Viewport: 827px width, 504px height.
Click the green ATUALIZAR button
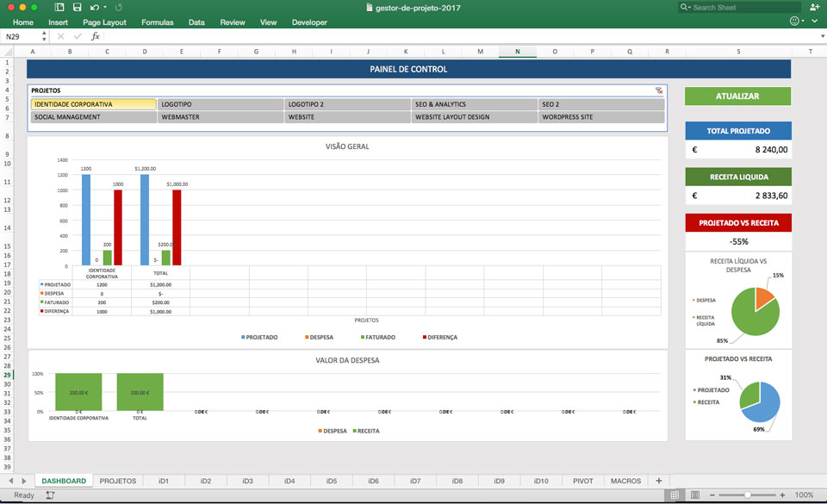click(738, 96)
